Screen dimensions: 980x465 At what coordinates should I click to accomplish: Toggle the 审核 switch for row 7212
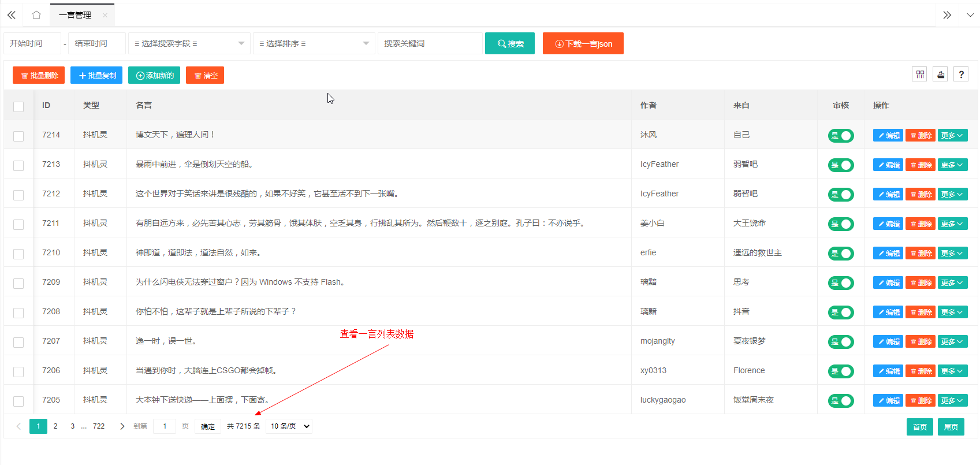click(841, 195)
